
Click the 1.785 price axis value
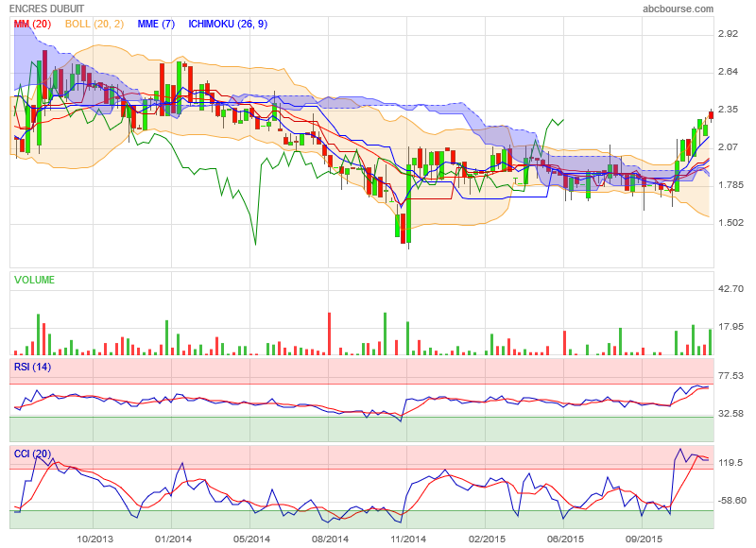(x=730, y=185)
